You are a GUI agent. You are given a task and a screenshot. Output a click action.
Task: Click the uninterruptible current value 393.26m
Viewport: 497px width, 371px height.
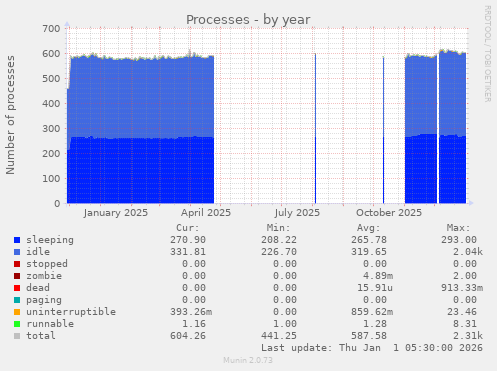[x=191, y=312]
